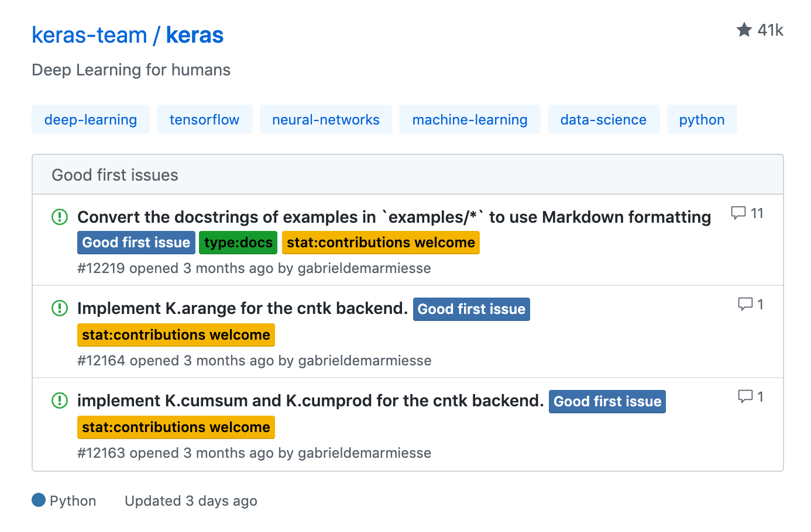Select the neural-networks topic tag
The image size is (811, 532).
pyautogui.click(x=326, y=119)
